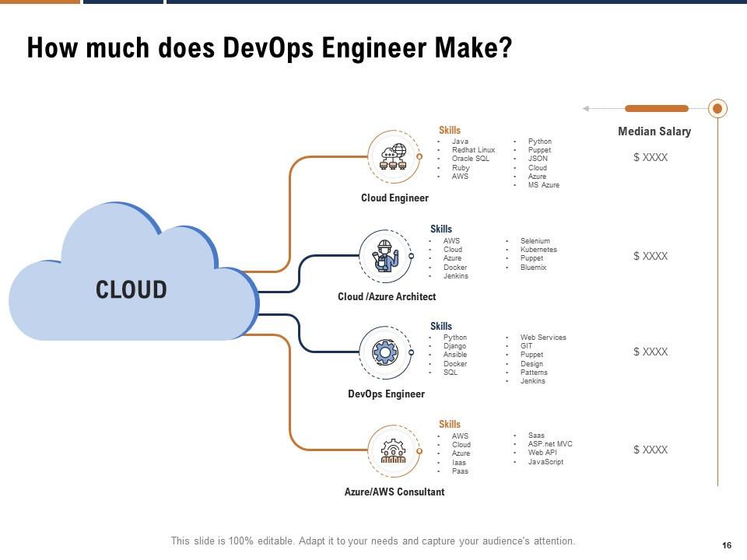Click the page number 16
This screenshot has height=560, width=747.
(727, 544)
